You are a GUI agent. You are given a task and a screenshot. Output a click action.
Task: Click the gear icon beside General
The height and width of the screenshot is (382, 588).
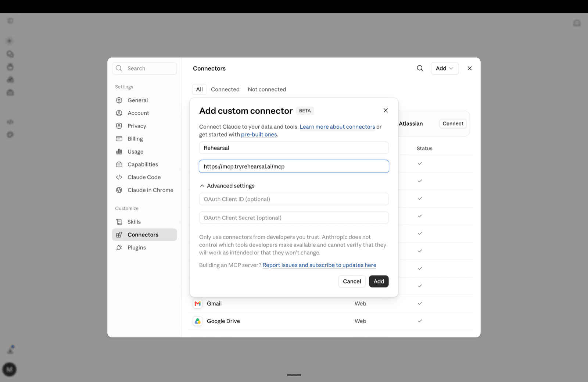tap(119, 100)
